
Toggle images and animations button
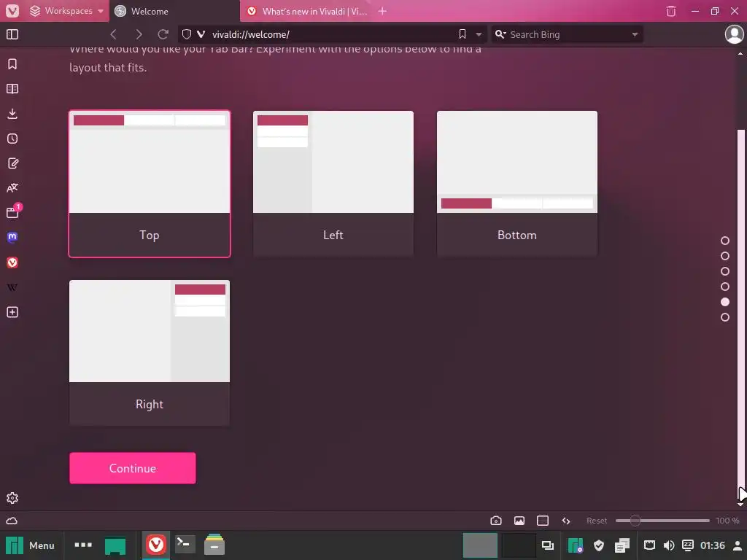[519, 521]
